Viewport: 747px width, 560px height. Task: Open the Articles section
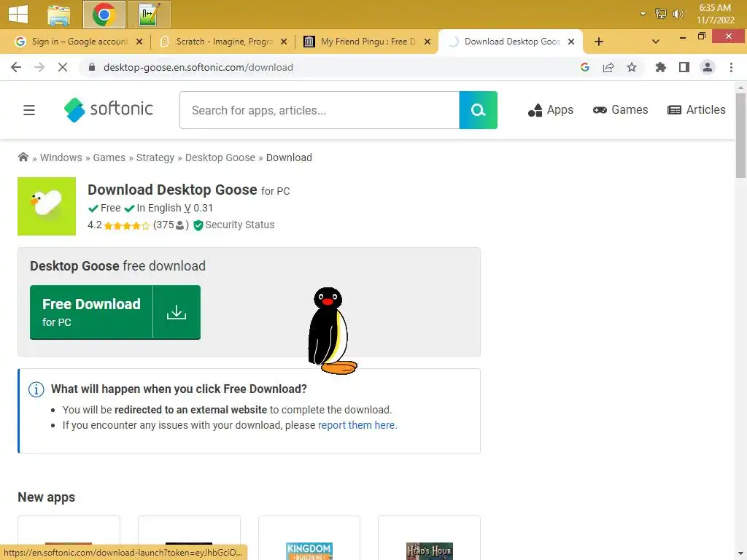(x=696, y=110)
